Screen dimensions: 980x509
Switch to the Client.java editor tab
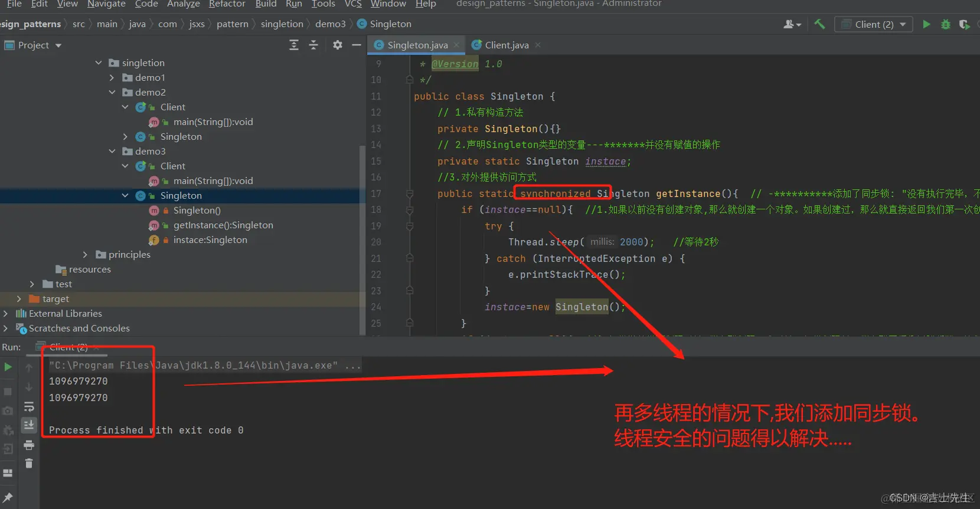(x=506, y=45)
